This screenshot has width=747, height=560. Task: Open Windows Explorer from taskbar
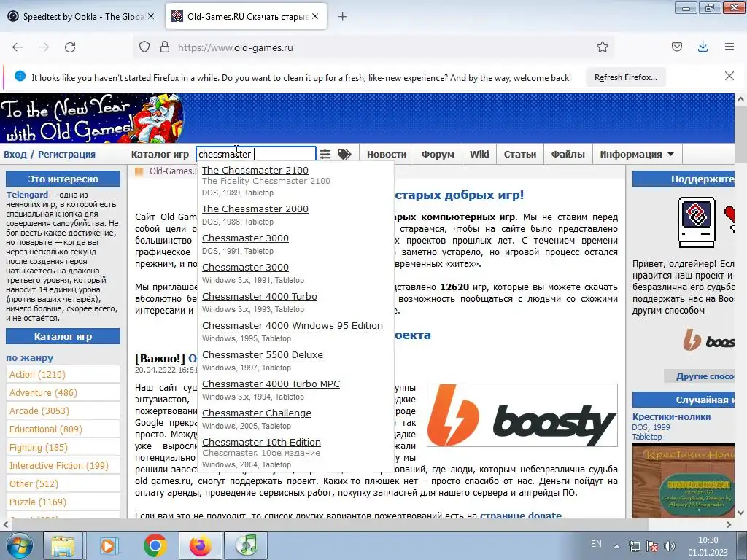63,545
